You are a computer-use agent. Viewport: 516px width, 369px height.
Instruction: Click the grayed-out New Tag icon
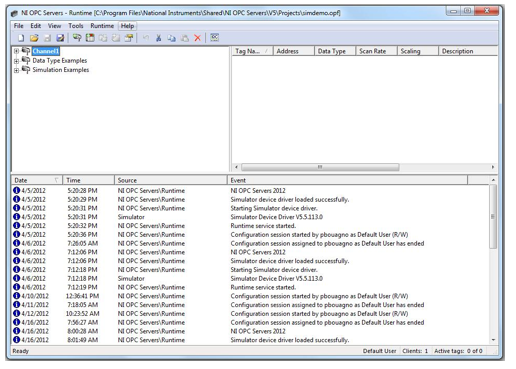[x=116, y=38]
